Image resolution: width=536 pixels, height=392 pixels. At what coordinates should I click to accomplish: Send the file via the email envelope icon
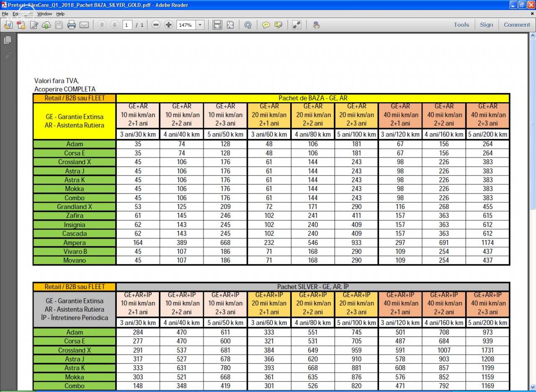[84, 25]
